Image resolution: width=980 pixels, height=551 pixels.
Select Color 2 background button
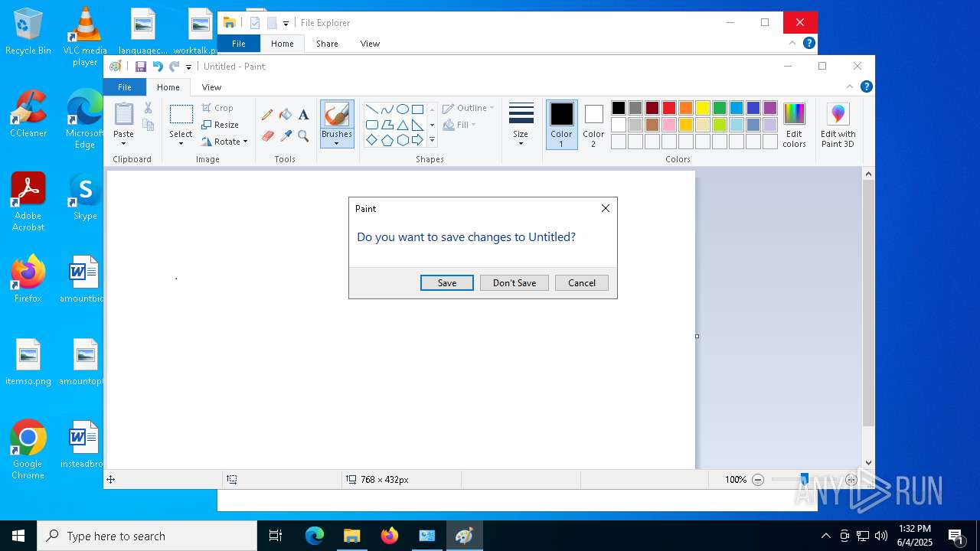593,125
